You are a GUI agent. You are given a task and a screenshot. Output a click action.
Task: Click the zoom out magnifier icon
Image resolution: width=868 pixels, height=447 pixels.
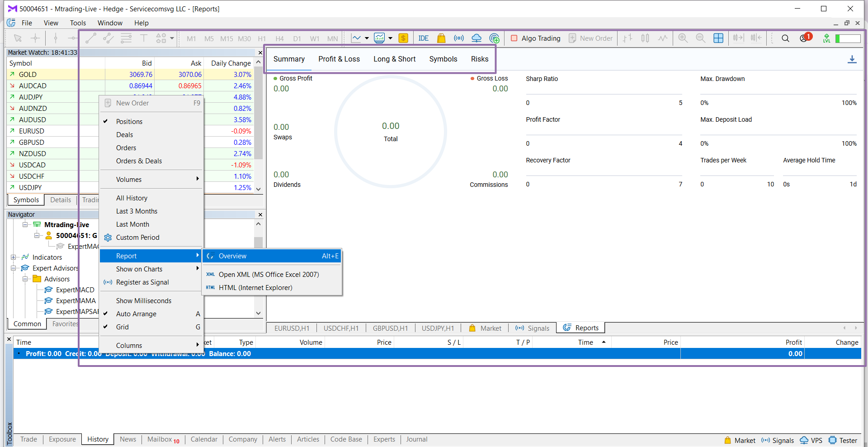[x=701, y=38]
